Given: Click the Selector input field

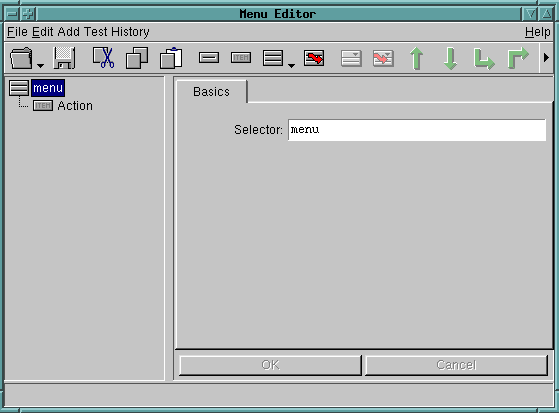Looking at the screenshot, I should tap(417, 130).
